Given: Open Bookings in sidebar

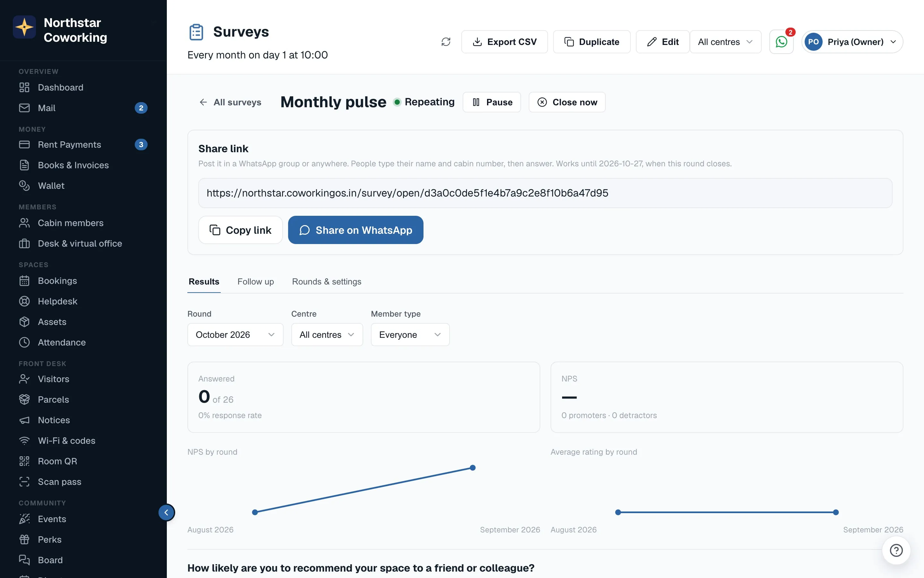Looking at the screenshot, I should 83,281.
